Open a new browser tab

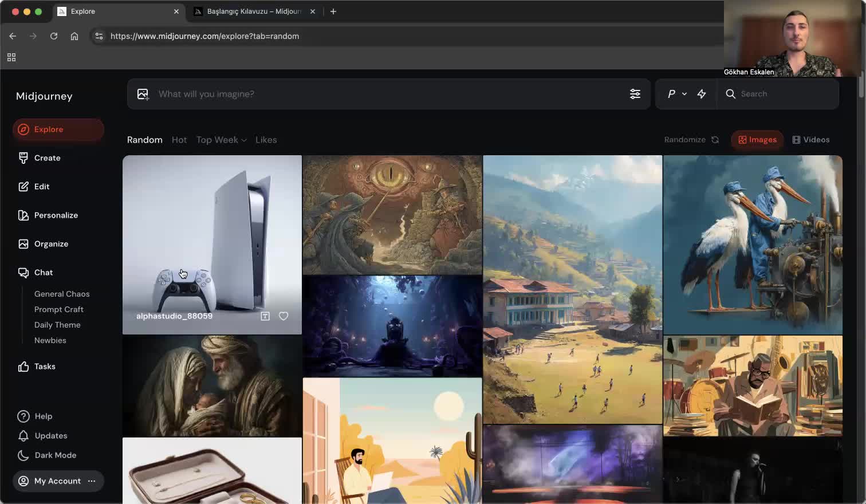click(333, 11)
